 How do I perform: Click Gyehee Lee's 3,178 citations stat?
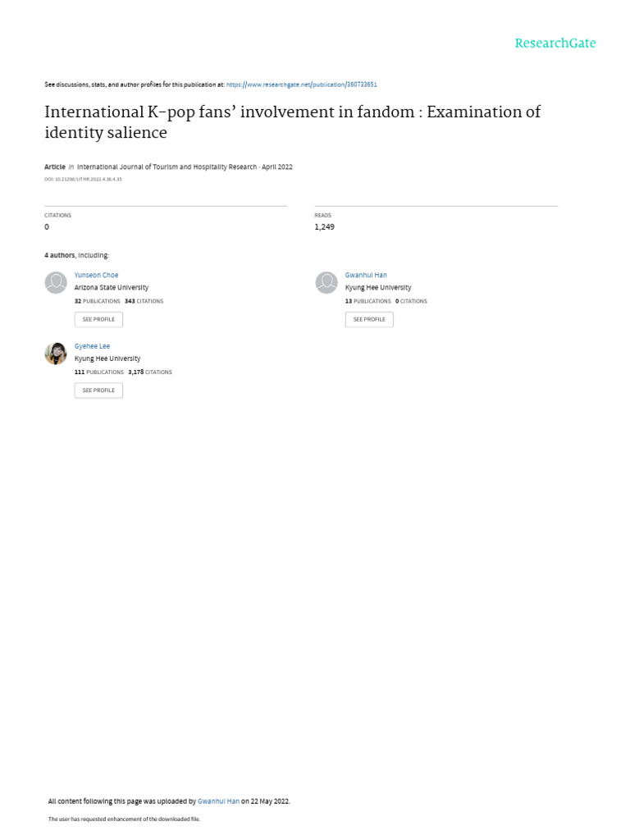tap(150, 372)
